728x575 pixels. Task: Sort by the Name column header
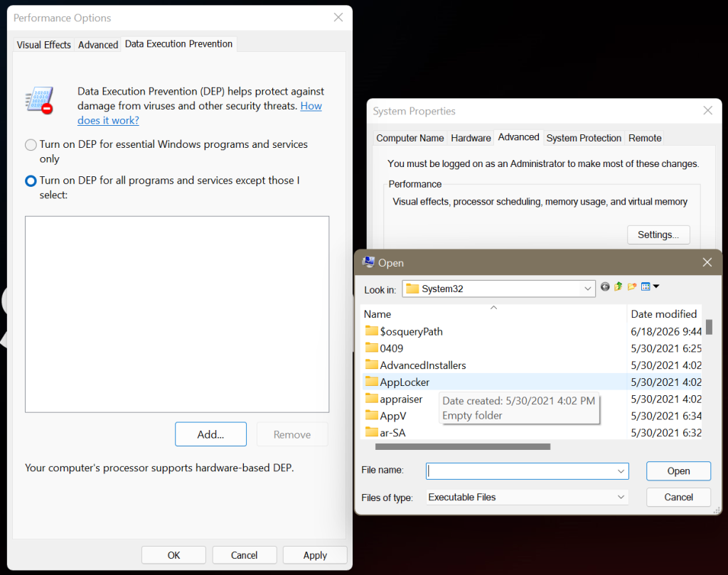[x=377, y=314]
